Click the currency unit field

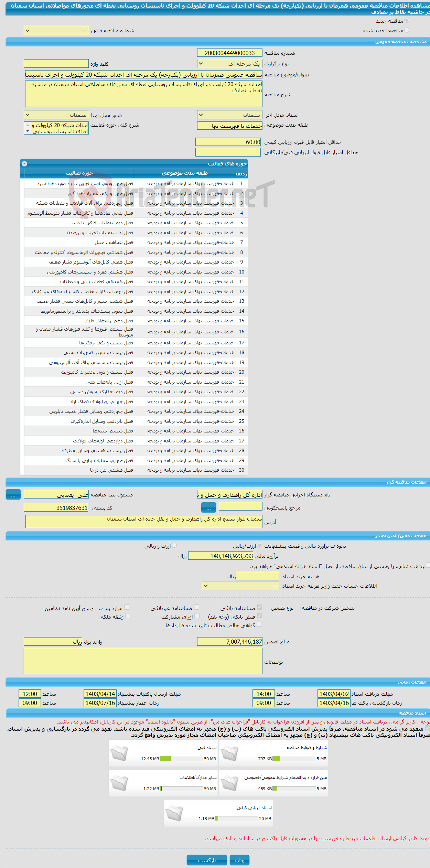[x=53, y=642]
